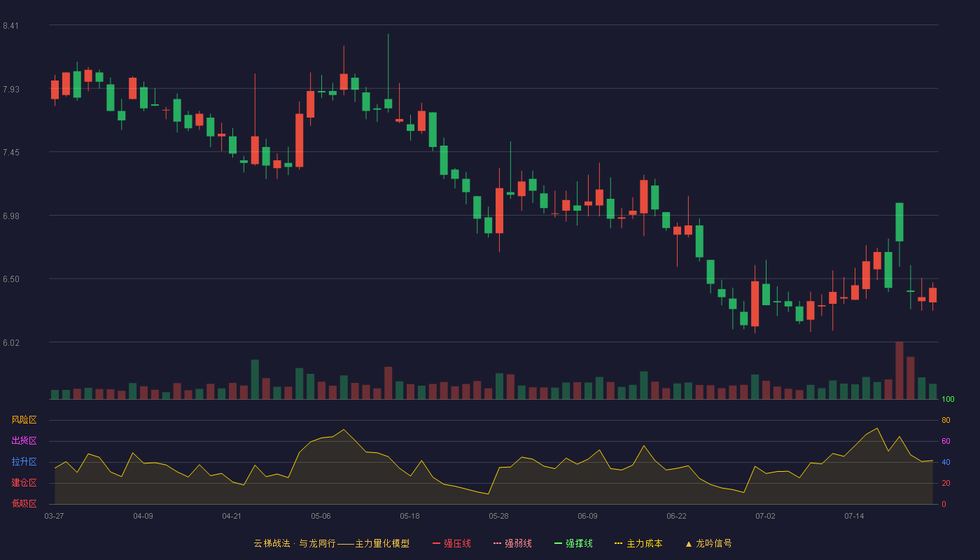Select the 风险区 zone label
The width and height of the screenshot is (980, 560).
coord(24,420)
